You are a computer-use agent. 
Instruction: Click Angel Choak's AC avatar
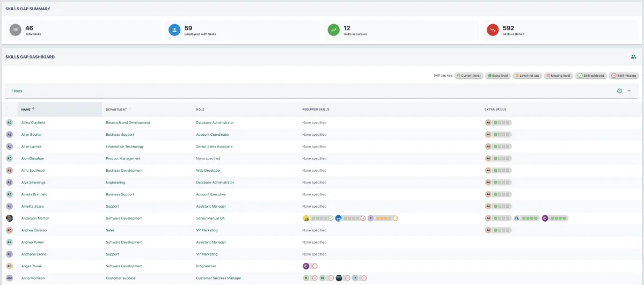click(9, 266)
